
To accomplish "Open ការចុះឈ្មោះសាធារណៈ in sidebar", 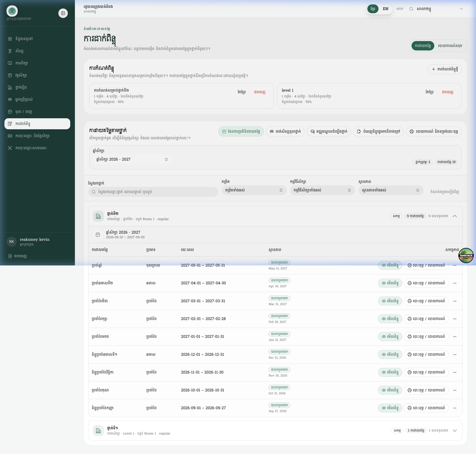I will point(37,148).
